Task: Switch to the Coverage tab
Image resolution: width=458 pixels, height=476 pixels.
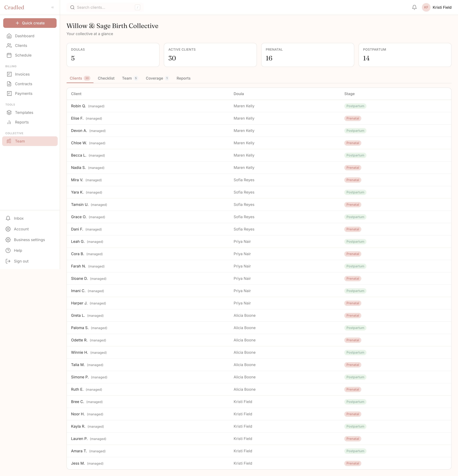Action: tap(157, 78)
